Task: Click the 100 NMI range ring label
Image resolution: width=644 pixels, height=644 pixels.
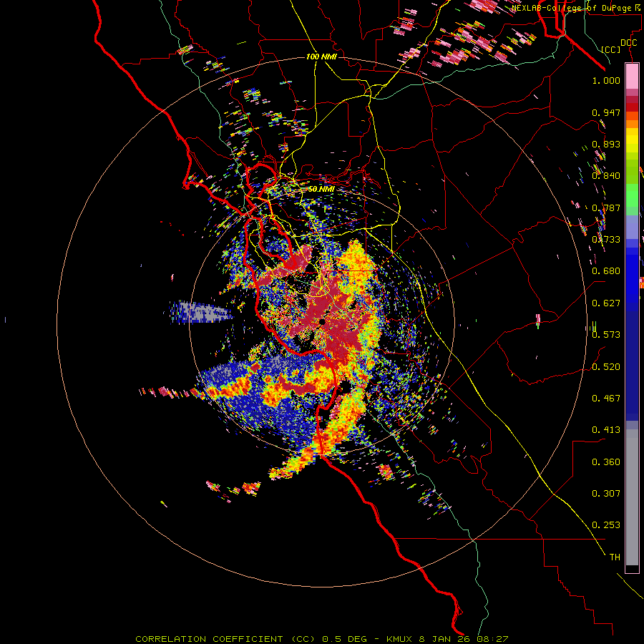Action: pyautogui.click(x=321, y=57)
